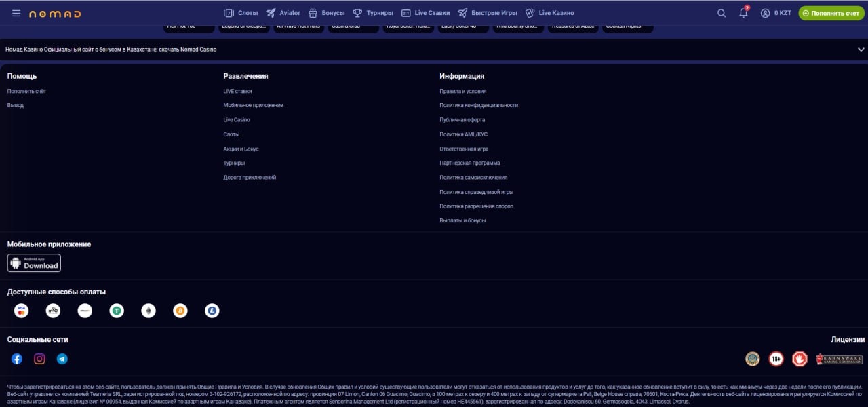Open the Слоты menu

(x=240, y=13)
